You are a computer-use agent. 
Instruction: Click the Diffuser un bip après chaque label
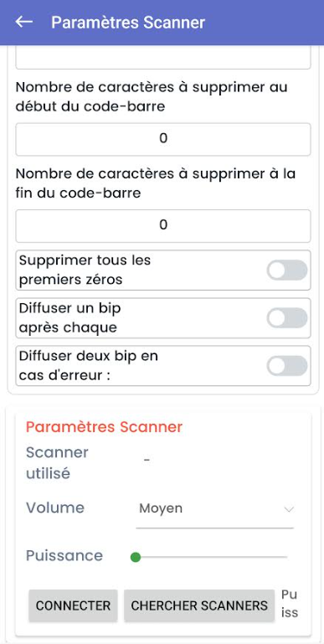click(69, 318)
